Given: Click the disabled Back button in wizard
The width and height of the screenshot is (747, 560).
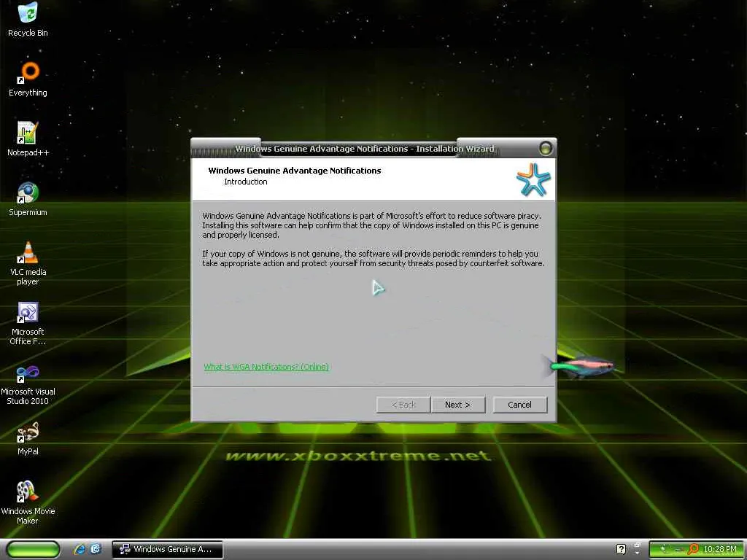Looking at the screenshot, I should click(403, 405).
